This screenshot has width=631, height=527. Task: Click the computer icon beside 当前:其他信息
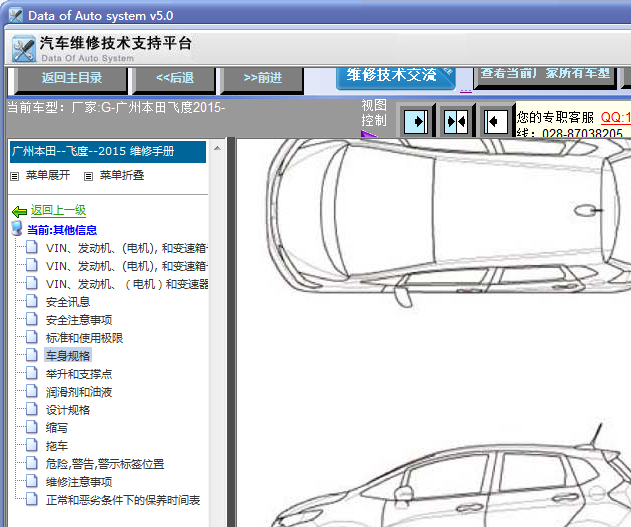[16, 229]
